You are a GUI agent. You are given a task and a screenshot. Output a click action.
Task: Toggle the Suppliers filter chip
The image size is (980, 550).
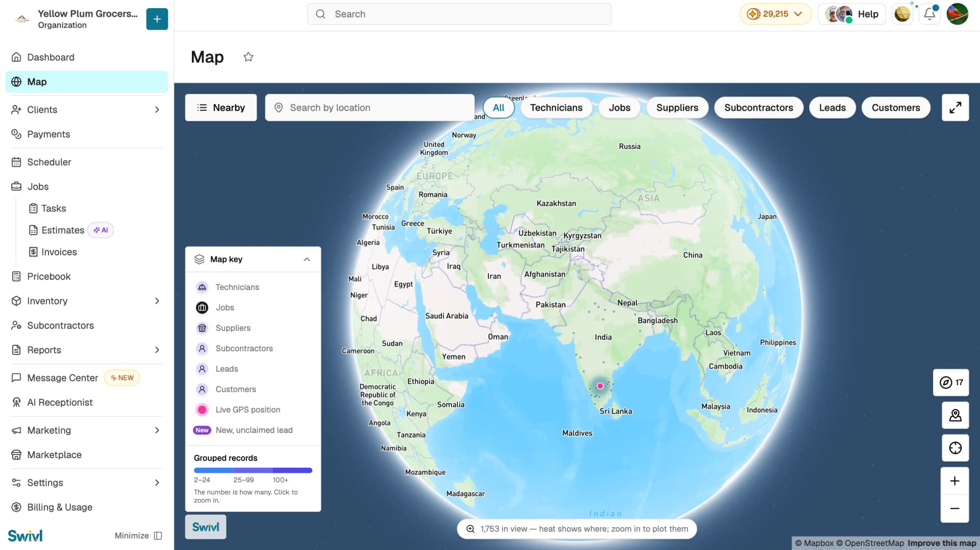coord(677,108)
